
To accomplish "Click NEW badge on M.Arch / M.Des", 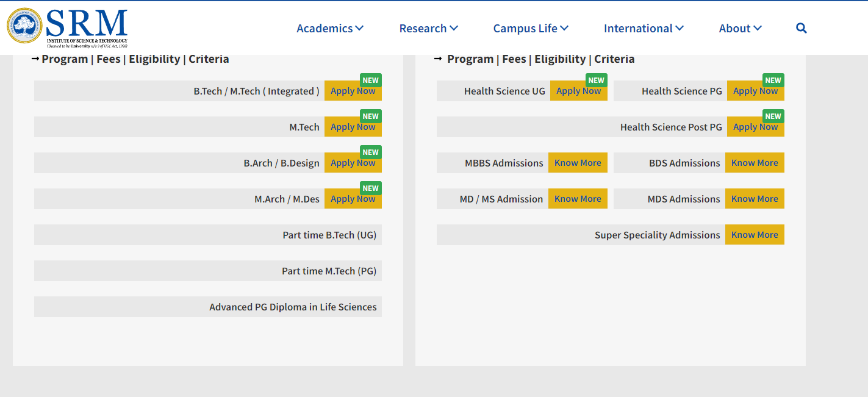I will click(371, 188).
